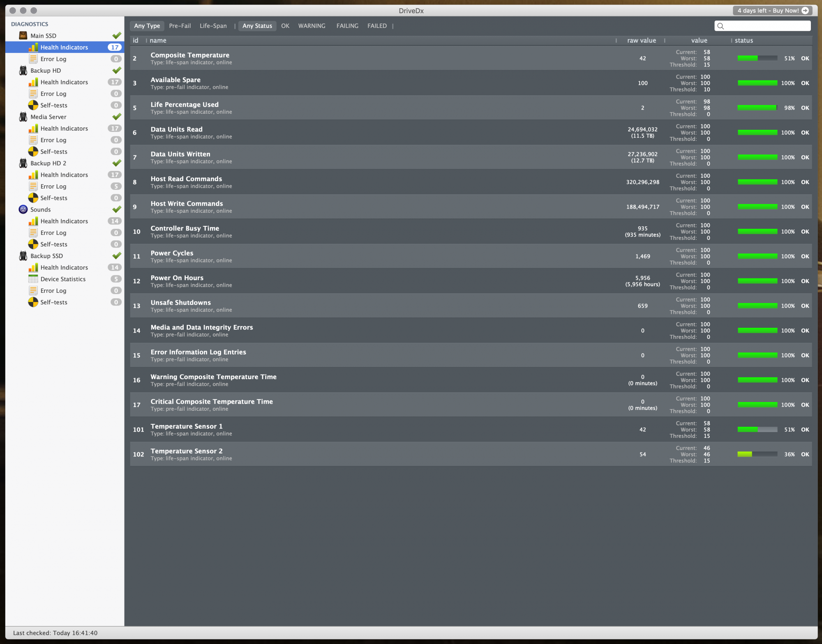The image size is (822, 644).
Task: Click Sounds Health Indicators chart icon
Action: 33,221
